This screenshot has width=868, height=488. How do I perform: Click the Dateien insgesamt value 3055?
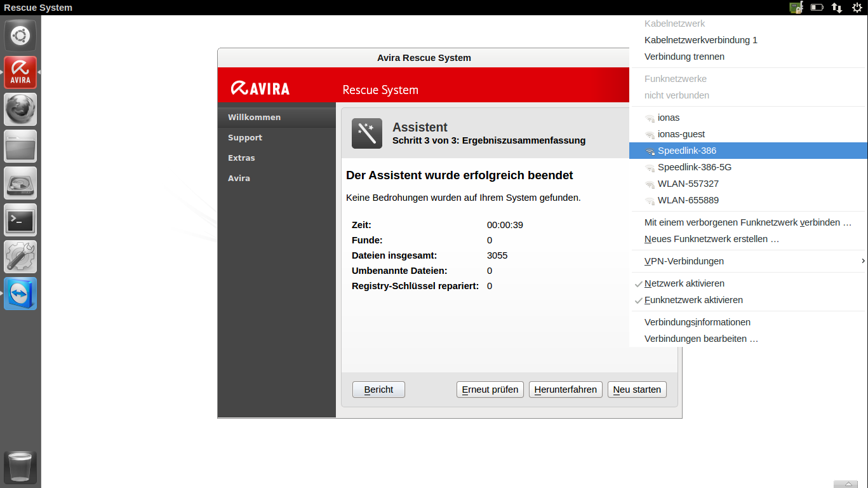(x=497, y=255)
